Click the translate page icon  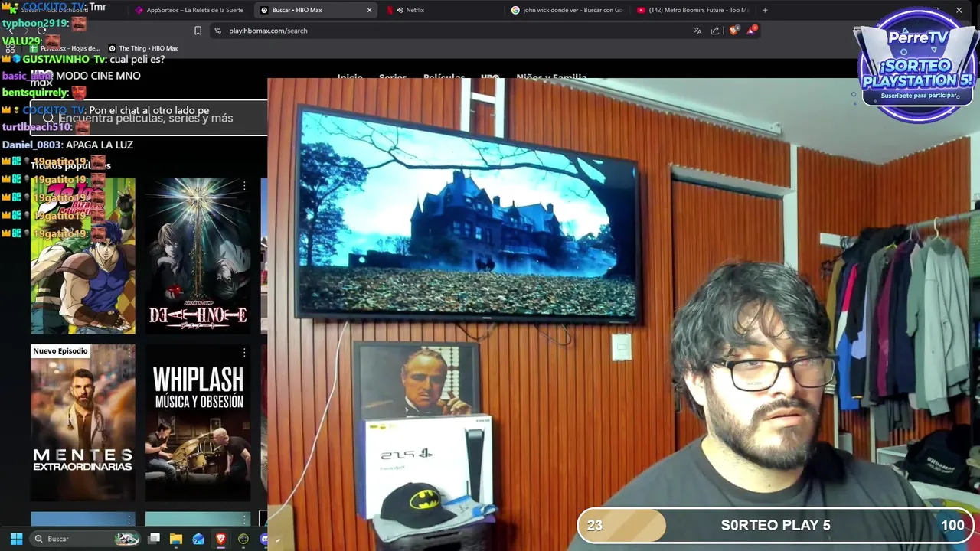(x=697, y=31)
